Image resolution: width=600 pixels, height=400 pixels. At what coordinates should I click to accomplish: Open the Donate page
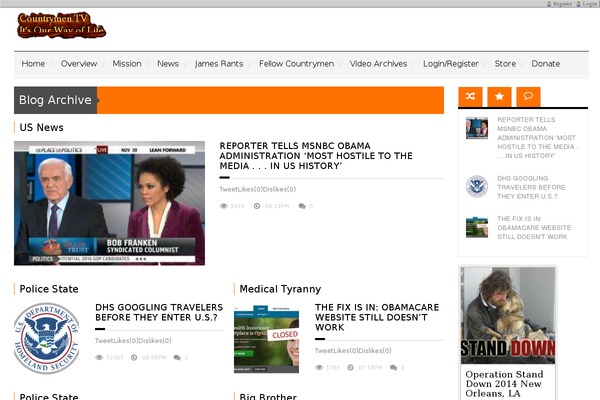tap(546, 64)
